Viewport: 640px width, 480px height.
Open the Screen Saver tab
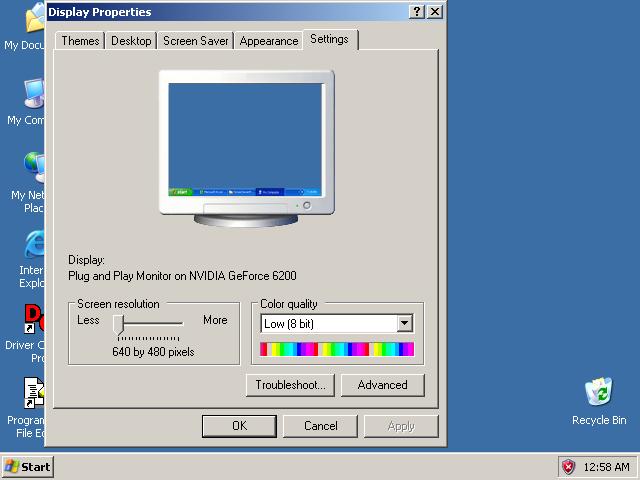click(x=196, y=41)
